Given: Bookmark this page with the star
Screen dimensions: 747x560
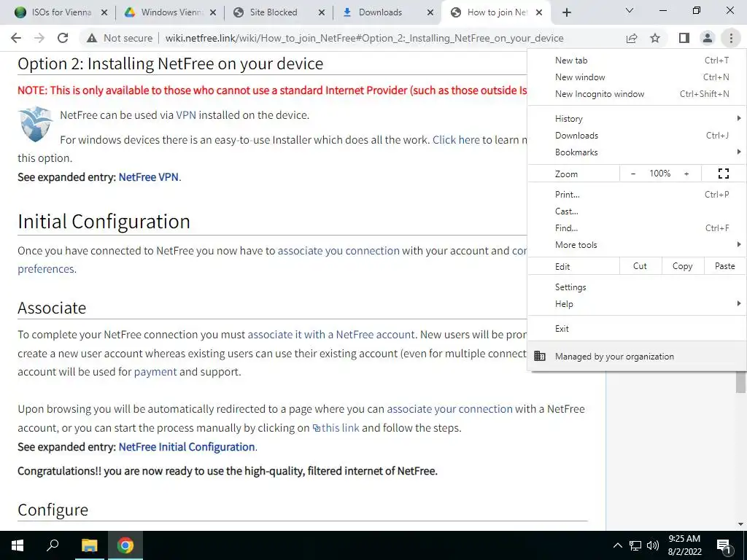Looking at the screenshot, I should point(655,38).
